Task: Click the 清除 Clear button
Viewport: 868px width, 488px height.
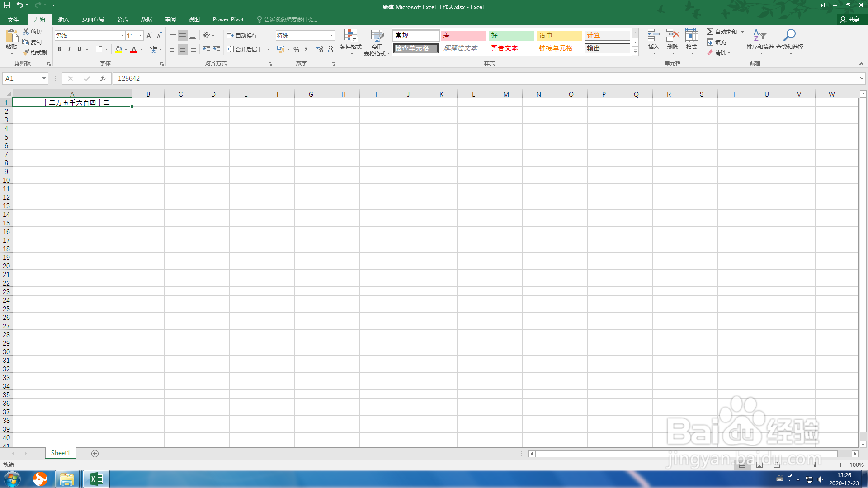Action: pos(719,52)
